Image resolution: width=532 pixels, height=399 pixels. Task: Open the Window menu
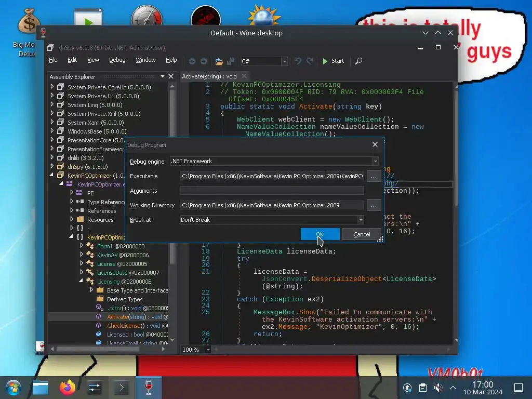(x=145, y=60)
